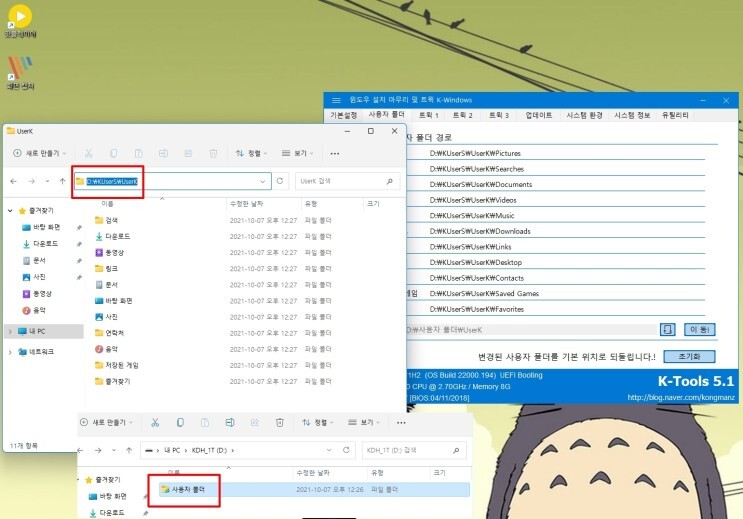Open the yellow play-button desktop shortcut
The image size is (743, 519).
pos(20,21)
